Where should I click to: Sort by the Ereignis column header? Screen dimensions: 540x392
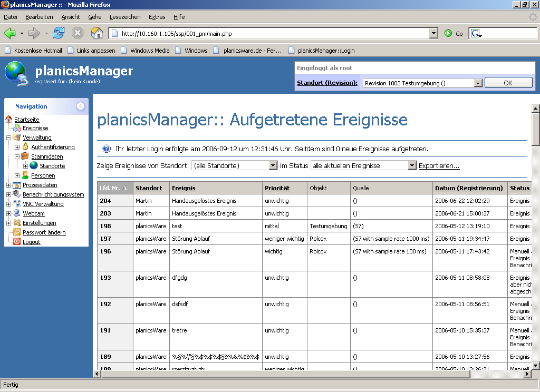coord(184,188)
